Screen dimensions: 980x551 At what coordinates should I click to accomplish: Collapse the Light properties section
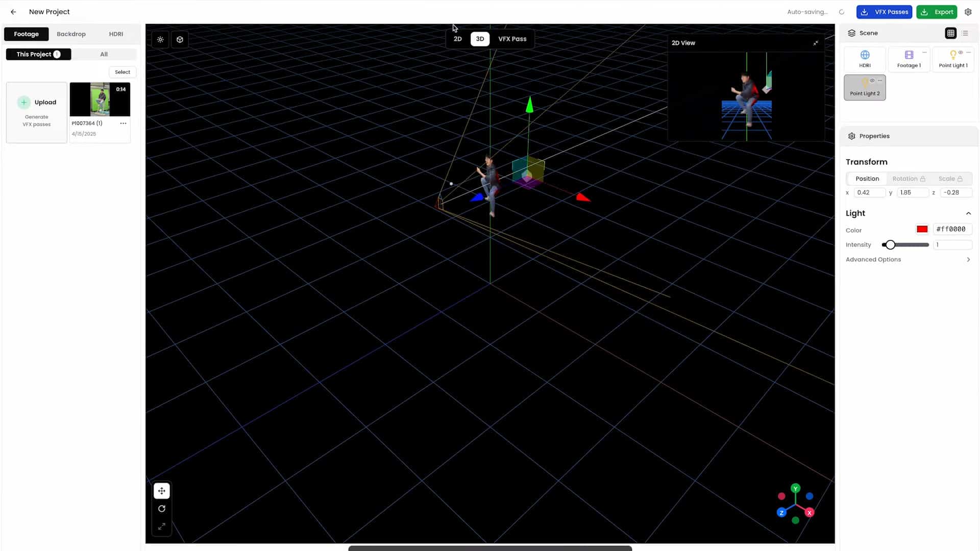point(969,213)
